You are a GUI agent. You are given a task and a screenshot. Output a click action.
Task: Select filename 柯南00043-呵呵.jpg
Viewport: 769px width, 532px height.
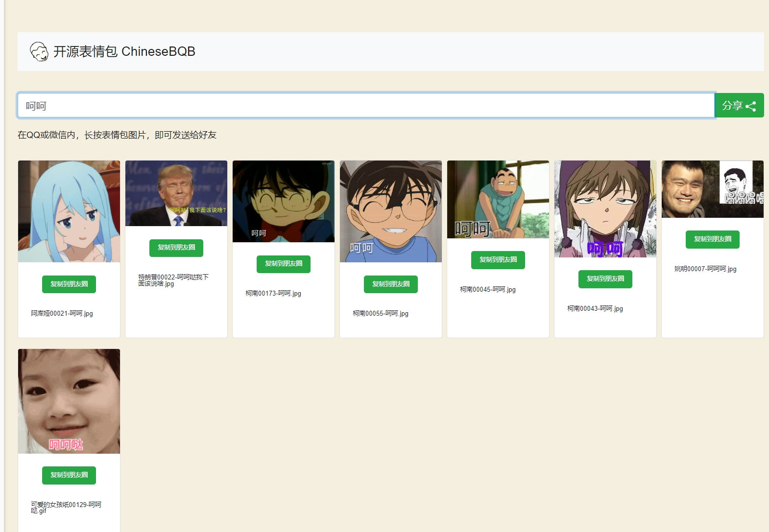pyautogui.click(x=595, y=309)
